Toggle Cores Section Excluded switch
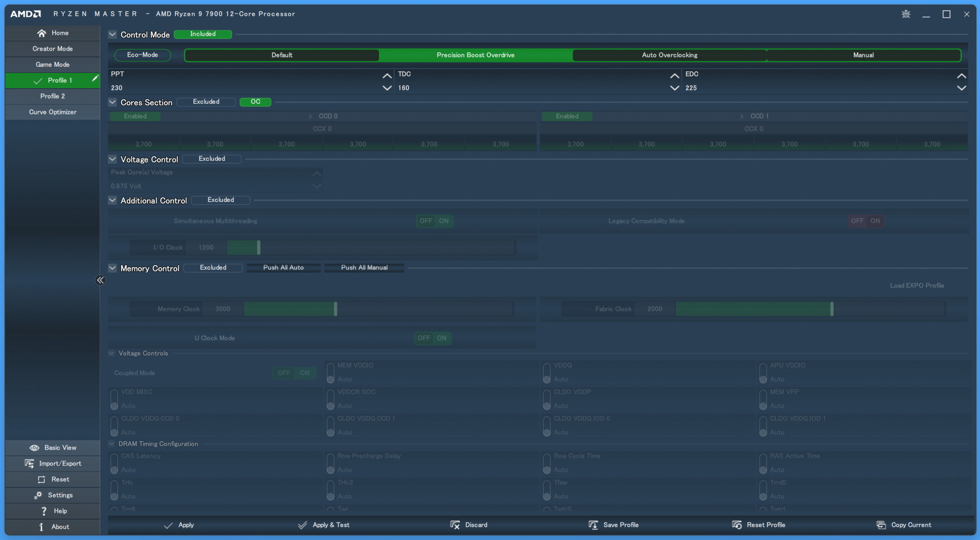Viewport: 980px width, 540px height. click(x=206, y=102)
